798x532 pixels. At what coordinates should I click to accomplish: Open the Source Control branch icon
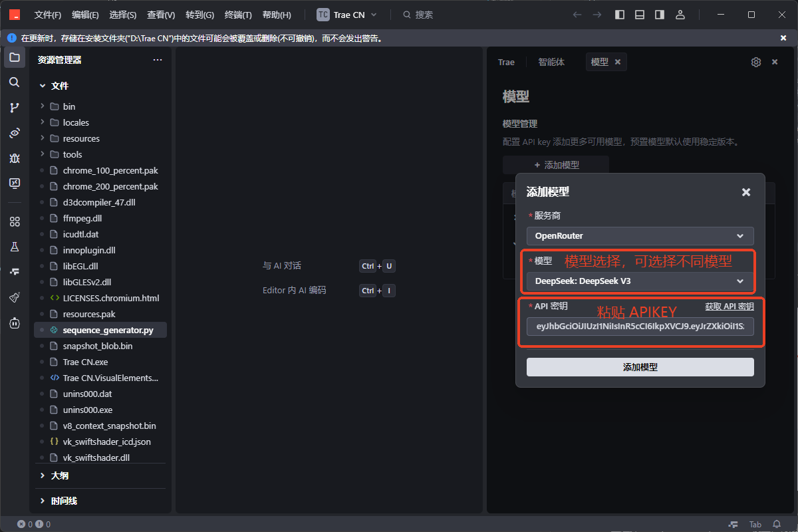15,108
